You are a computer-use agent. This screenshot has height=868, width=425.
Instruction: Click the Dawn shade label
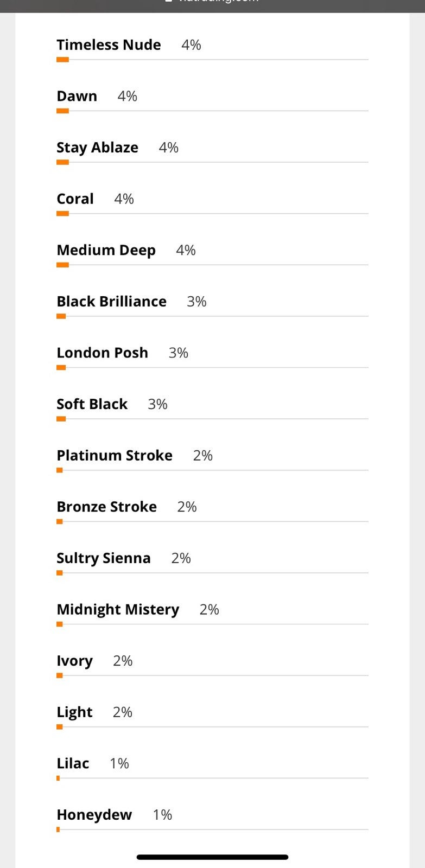coord(77,97)
